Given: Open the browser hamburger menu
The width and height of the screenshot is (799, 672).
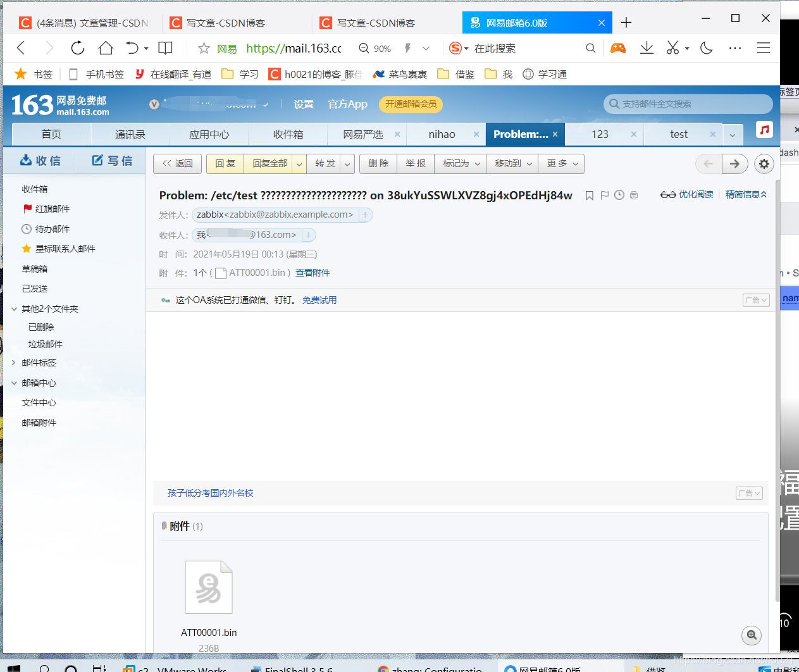Looking at the screenshot, I should point(764,48).
